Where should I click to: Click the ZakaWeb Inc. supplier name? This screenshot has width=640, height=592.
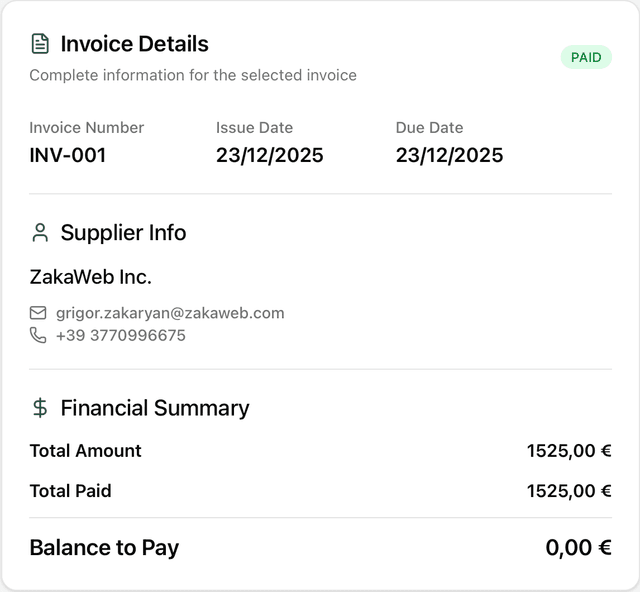point(91,277)
